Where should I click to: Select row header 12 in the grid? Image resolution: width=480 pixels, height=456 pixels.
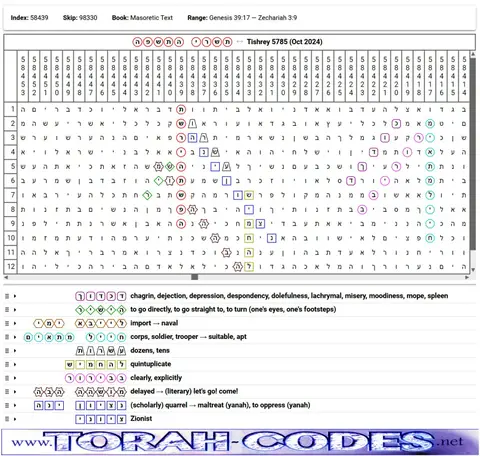coord(11,267)
